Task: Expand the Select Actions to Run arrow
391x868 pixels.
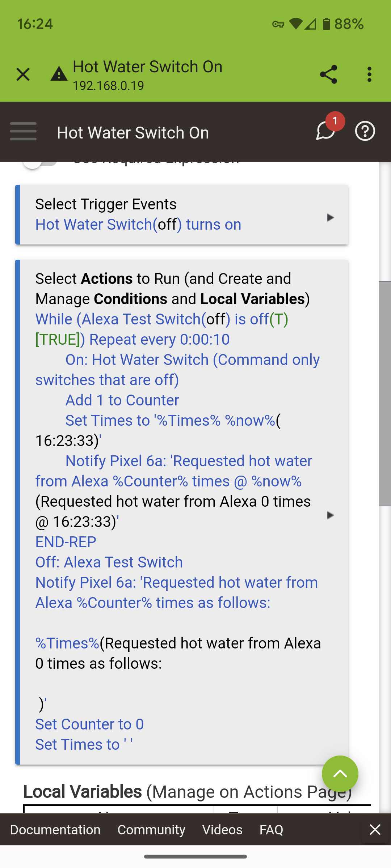Action: tap(330, 515)
